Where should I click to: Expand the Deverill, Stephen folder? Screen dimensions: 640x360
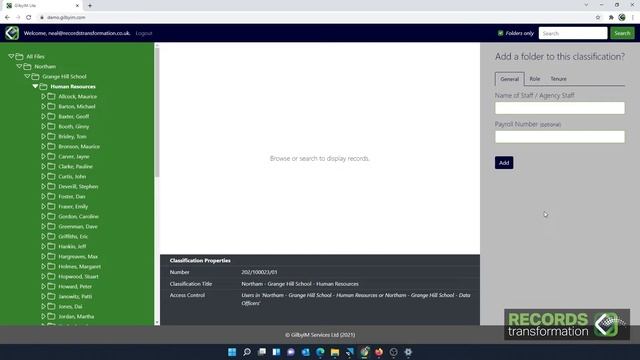tap(43, 187)
